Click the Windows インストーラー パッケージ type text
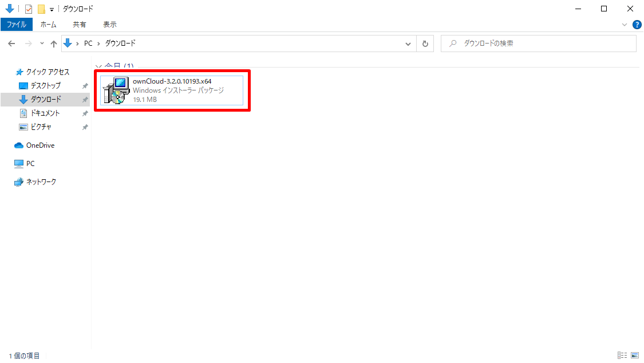644x363 pixels. click(178, 90)
